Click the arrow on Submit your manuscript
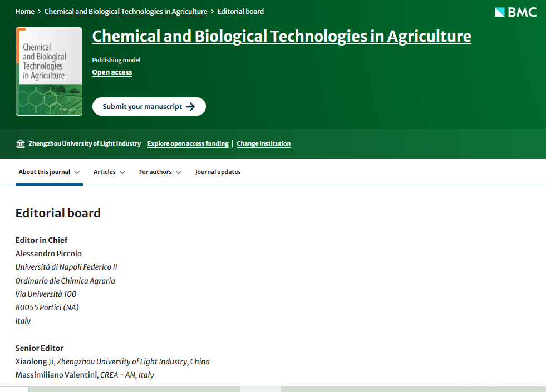 190,107
